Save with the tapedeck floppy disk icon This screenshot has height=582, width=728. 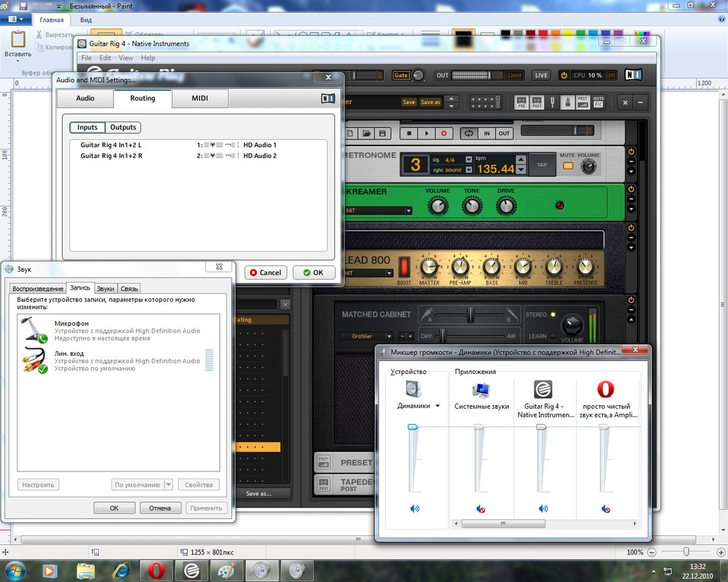click(382, 134)
